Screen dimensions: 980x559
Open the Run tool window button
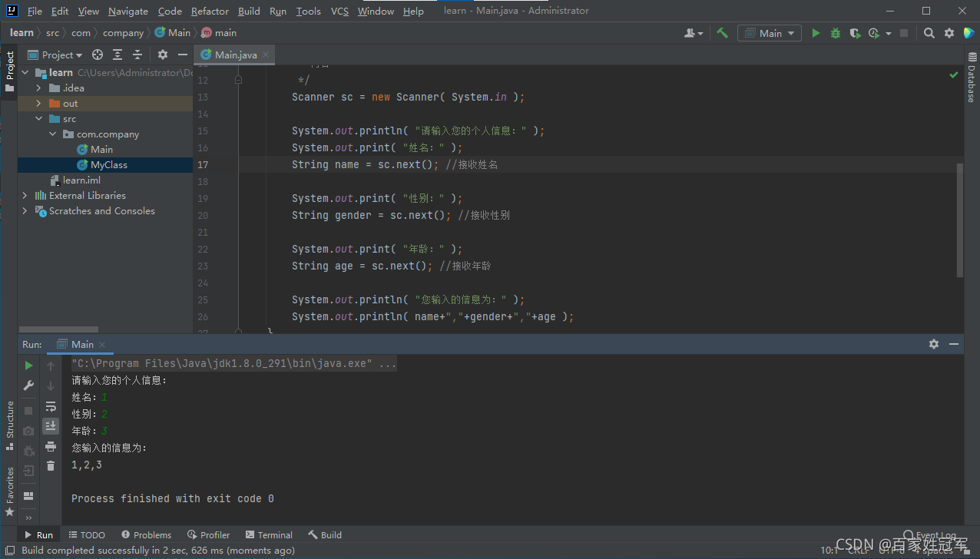pos(39,535)
